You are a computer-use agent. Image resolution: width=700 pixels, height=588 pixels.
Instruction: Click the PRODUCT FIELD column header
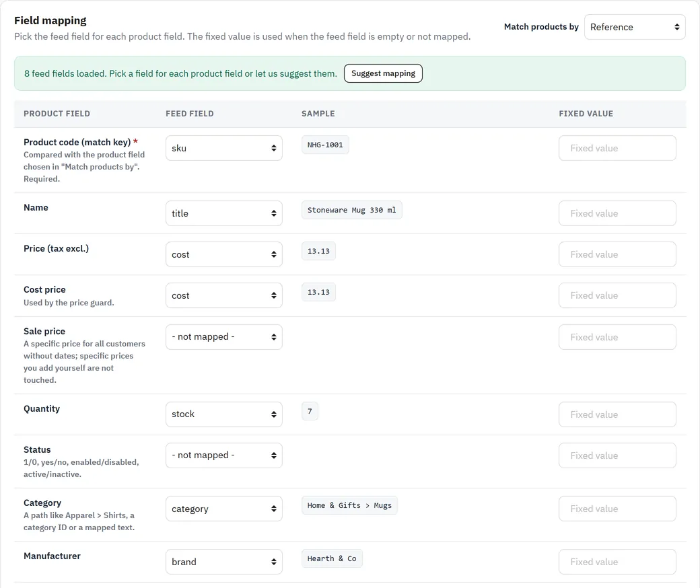click(x=57, y=114)
